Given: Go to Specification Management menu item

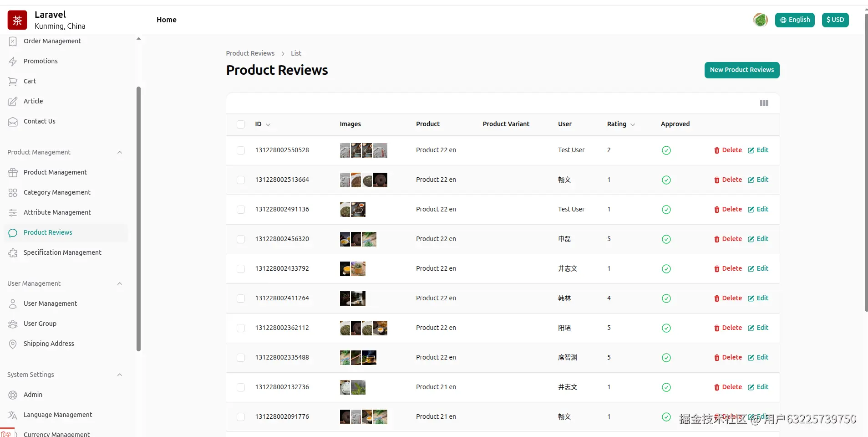Looking at the screenshot, I should click(x=62, y=253).
